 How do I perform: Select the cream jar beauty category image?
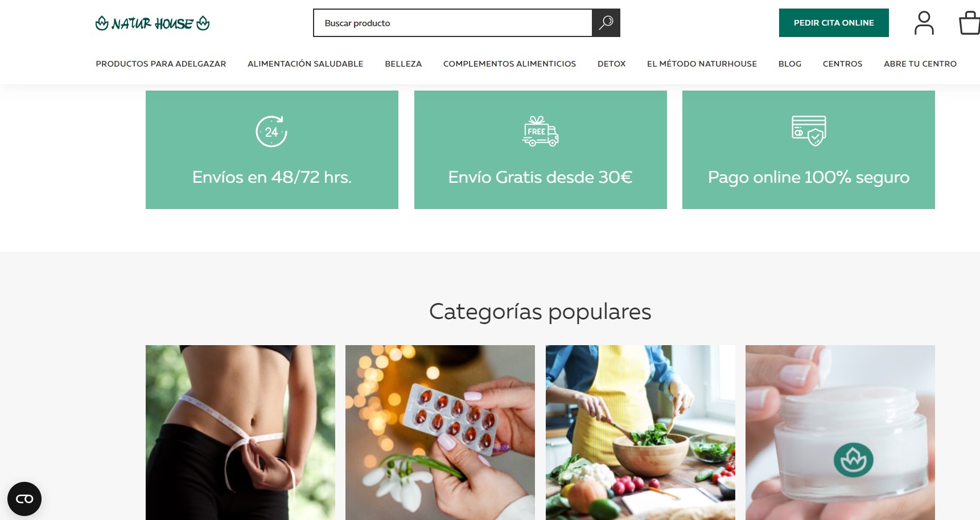(x=840, y=432)
